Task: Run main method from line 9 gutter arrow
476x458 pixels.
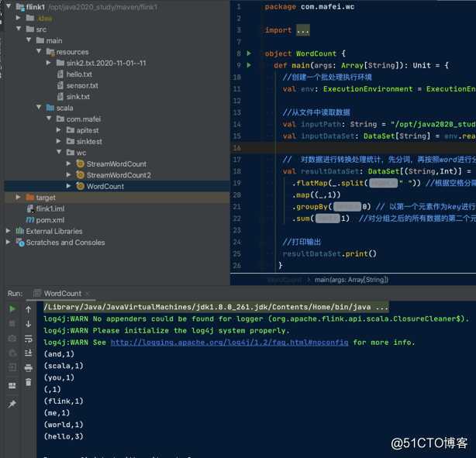Action: tap(249, 65)
